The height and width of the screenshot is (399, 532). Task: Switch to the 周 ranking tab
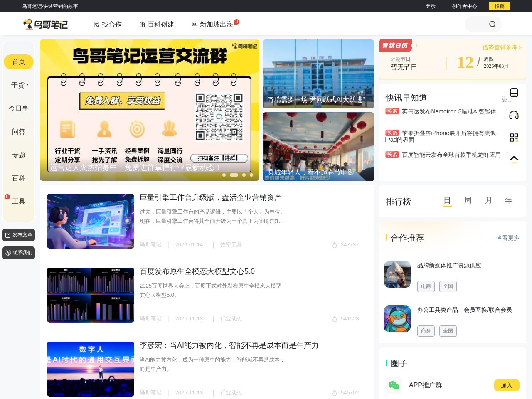point(468,200)
